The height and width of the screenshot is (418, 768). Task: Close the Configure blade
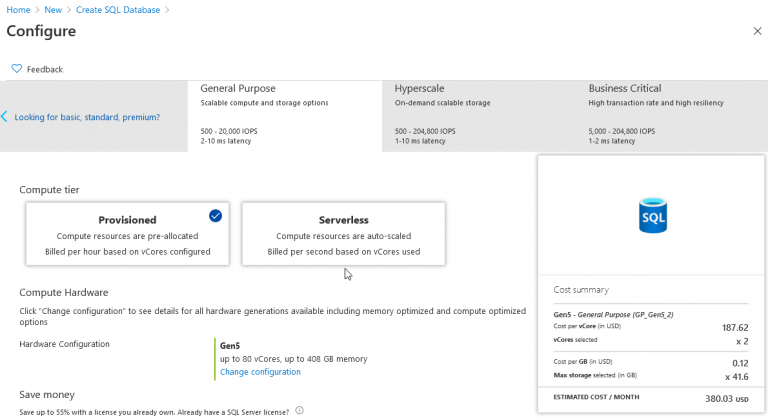pyautogui.click(x=757, y=31)
